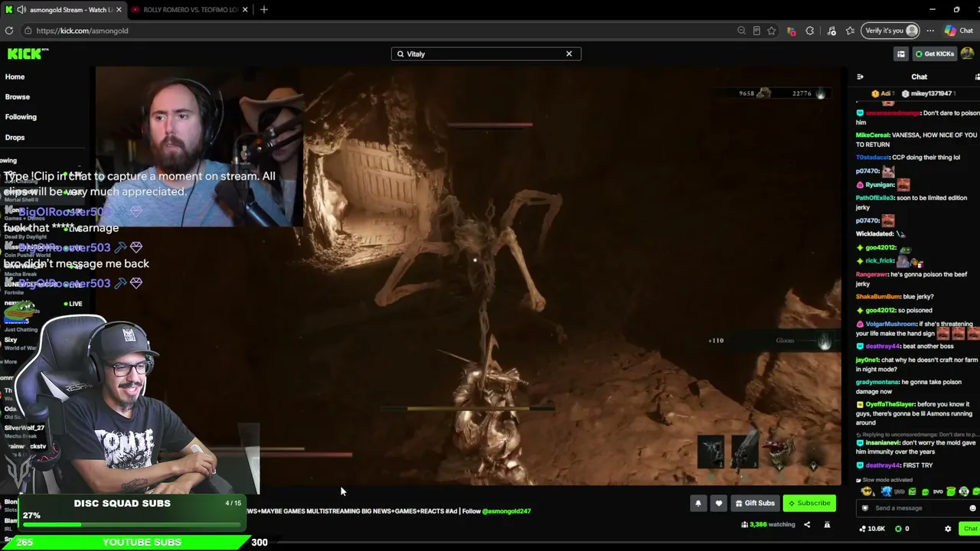Screen dimensions: 980x551
Task: Click the Vitaly search box
Action: (485, 54)
